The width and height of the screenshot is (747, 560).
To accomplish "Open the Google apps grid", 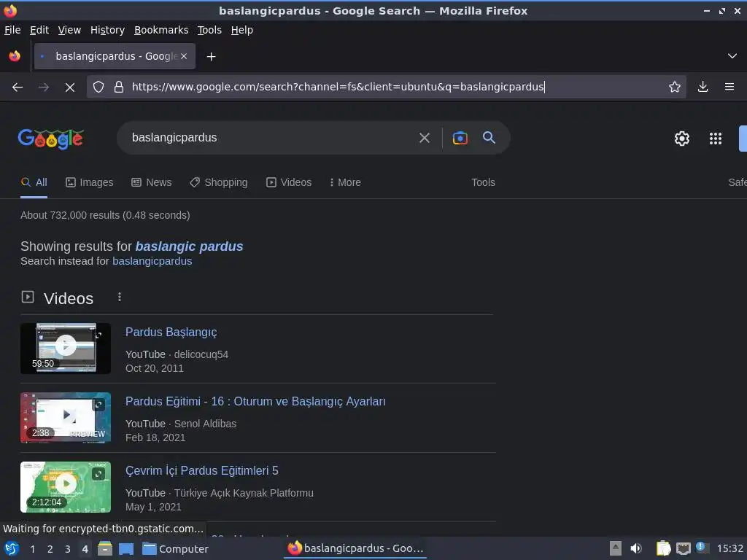I will (716, 139).
